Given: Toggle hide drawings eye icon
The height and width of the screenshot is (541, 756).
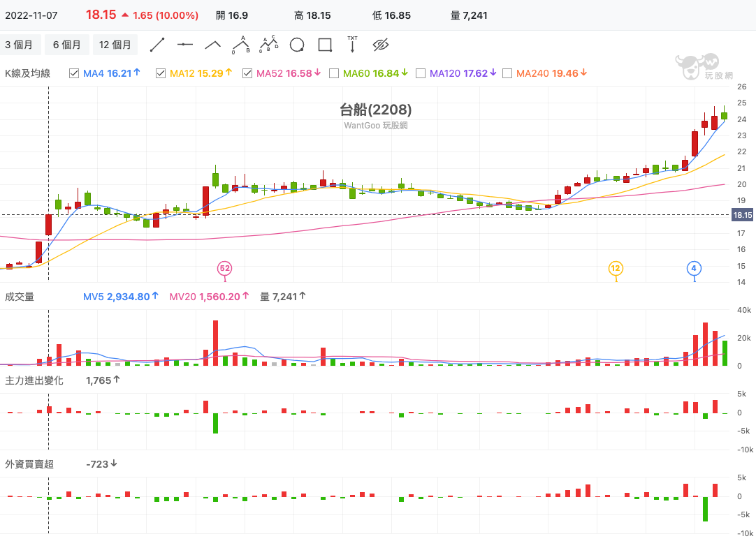Looking at the screenshot, I should [x=380, y=45].
